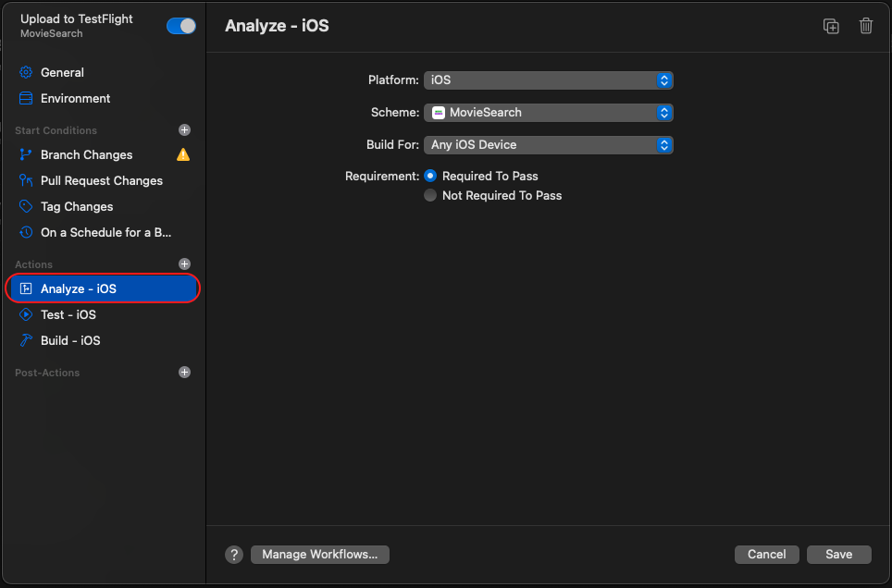Click the Analyze - iOS action icon
Image resolution: width=892 pixels, height=588 pixels.
(x=26, y=288)
